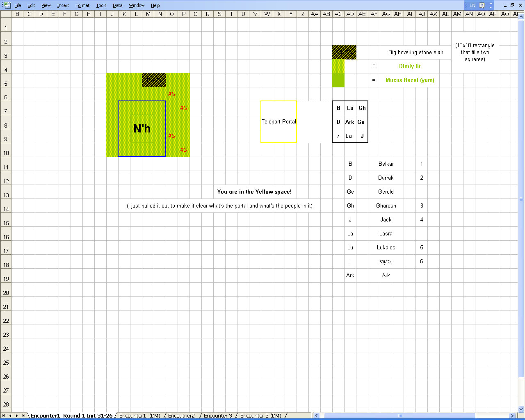
Task: Click the restore window button in menu bar
Action: point(512,5)
